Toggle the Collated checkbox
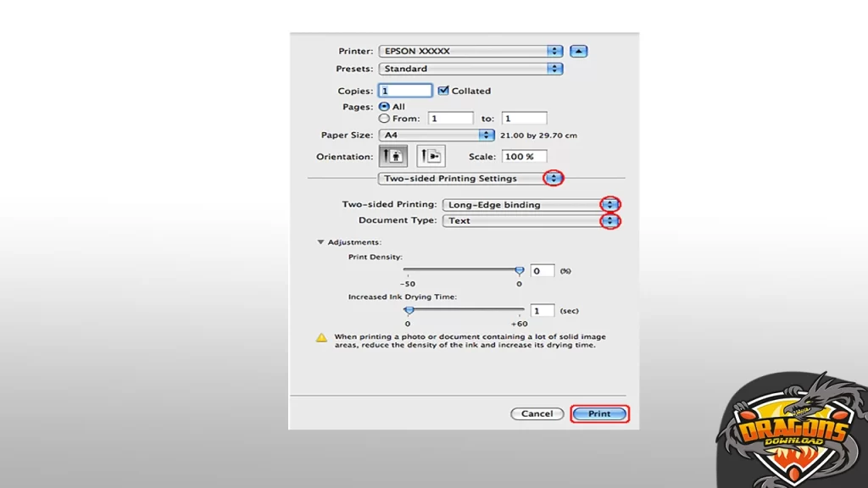Viewport: 868px width, 488px height. [443, 91]
